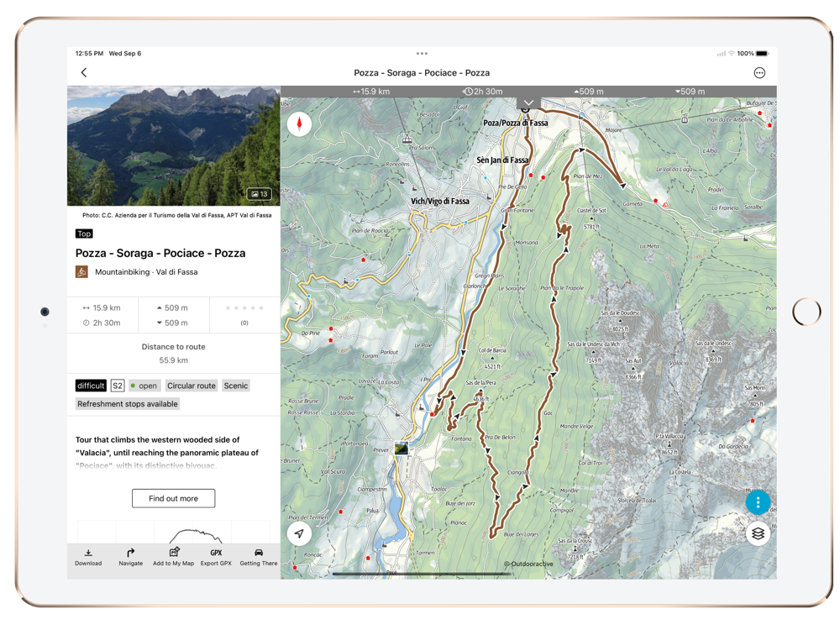
Task: Tap the photo thumbnail on the map
Action: coord(402,448)
